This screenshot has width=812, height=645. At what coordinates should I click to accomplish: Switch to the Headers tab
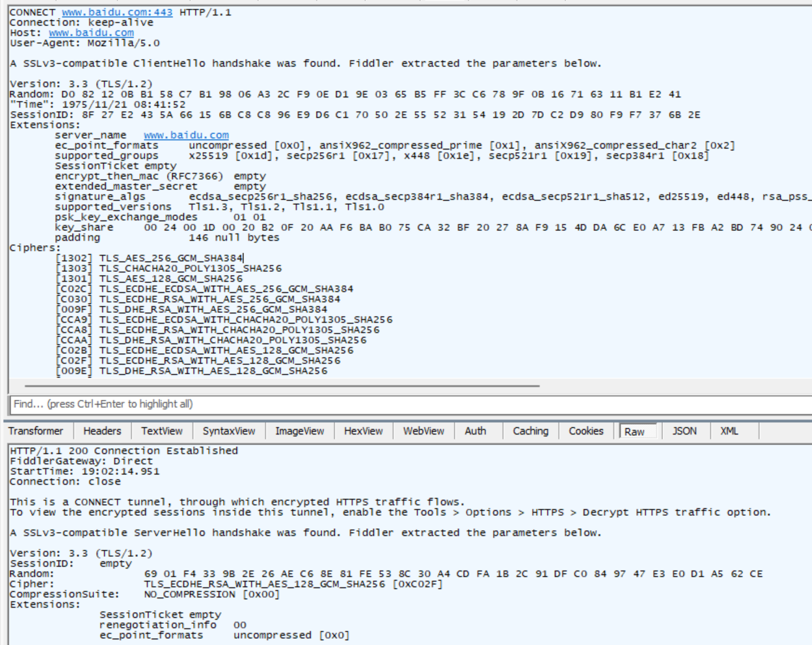click(x=102, y=431)
